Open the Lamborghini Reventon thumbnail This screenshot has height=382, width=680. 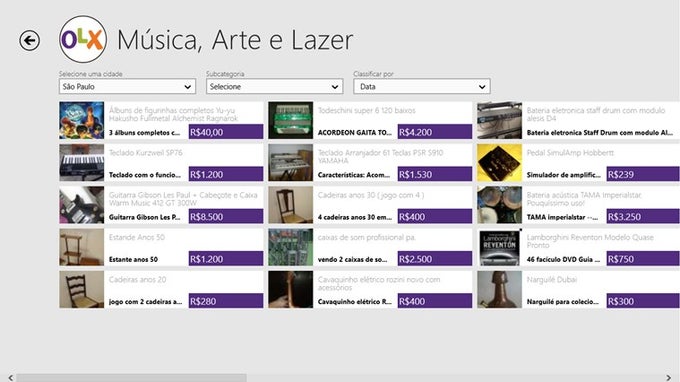tap(500, 247)
